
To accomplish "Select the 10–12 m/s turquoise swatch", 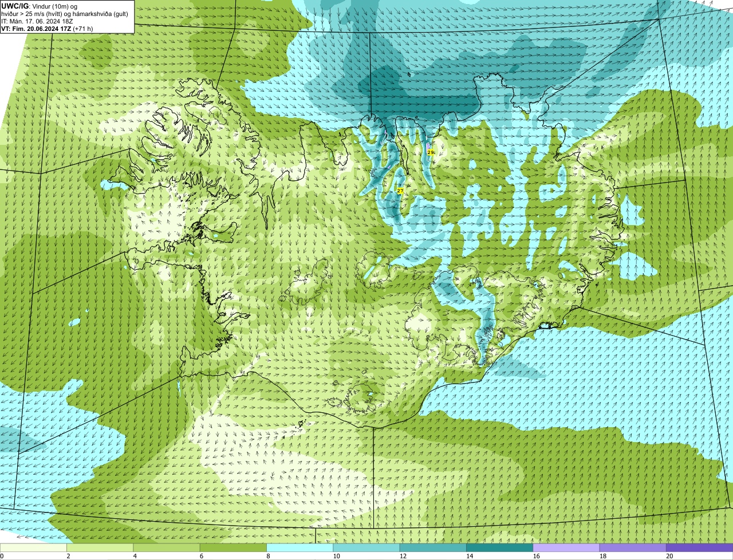I will coord(366,547).
